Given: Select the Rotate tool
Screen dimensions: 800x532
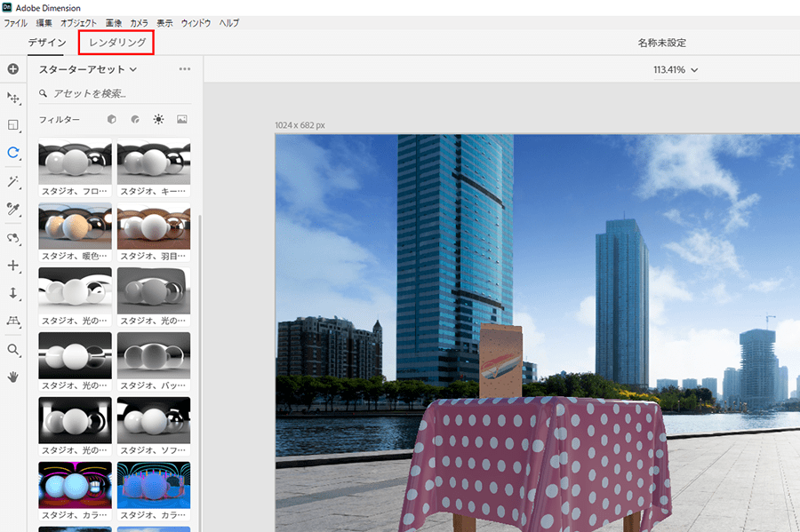Looking at the screenshot, I should point(13,153).
